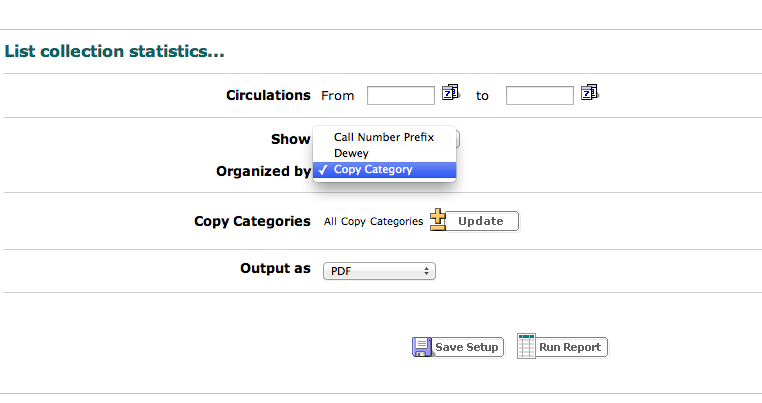
Task: Pick the highlighted Copy Category option
Action: pyautogui.click(x=373, y=170)
